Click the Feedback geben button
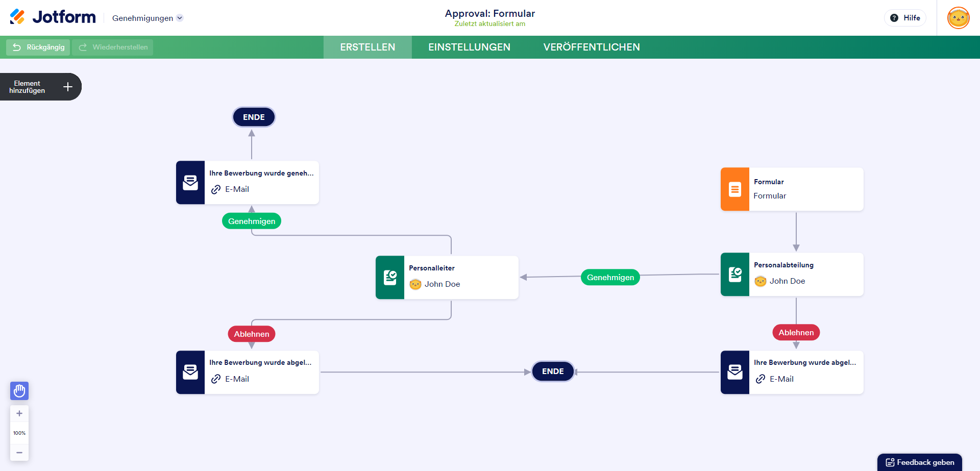The height and width of the screenshot is (471, 980). coord(920,462)
